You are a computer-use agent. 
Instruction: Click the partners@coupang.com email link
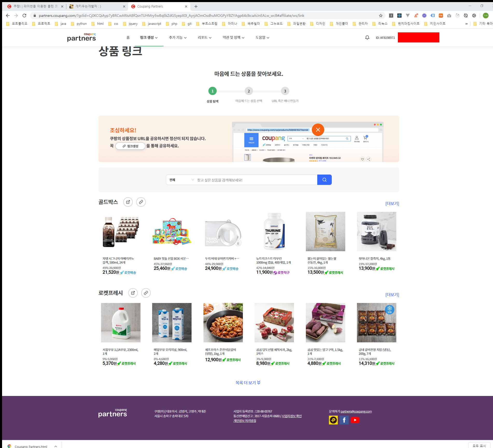(x=356, y=411)
